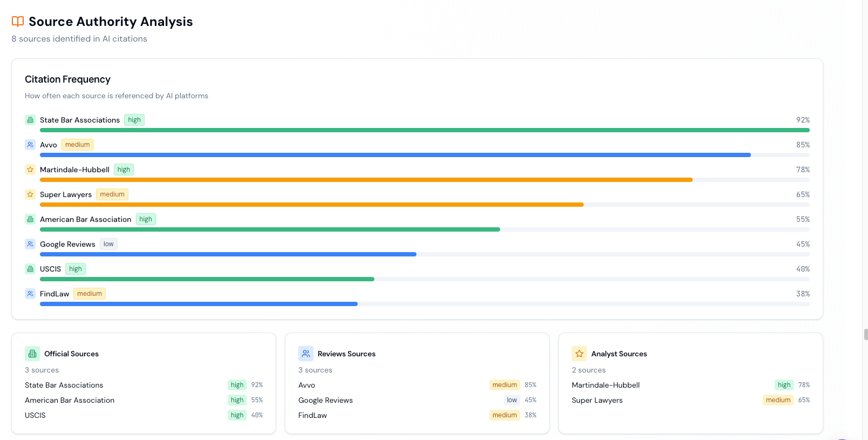Click the Avvo 85% progress bar
This screenshot has height=440, width=868.
point(425,155)
